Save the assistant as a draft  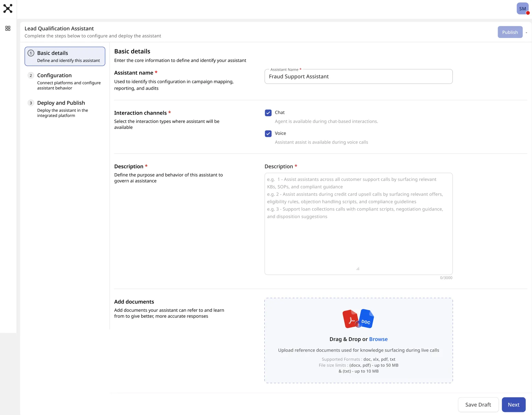click(x=478, y=405)
